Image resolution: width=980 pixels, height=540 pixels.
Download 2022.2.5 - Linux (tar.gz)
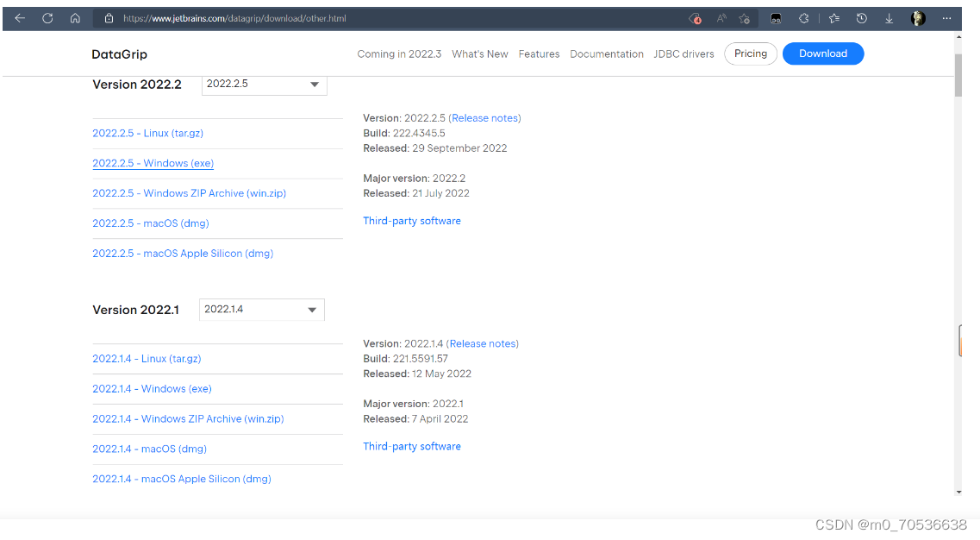[x=148, y=134]
